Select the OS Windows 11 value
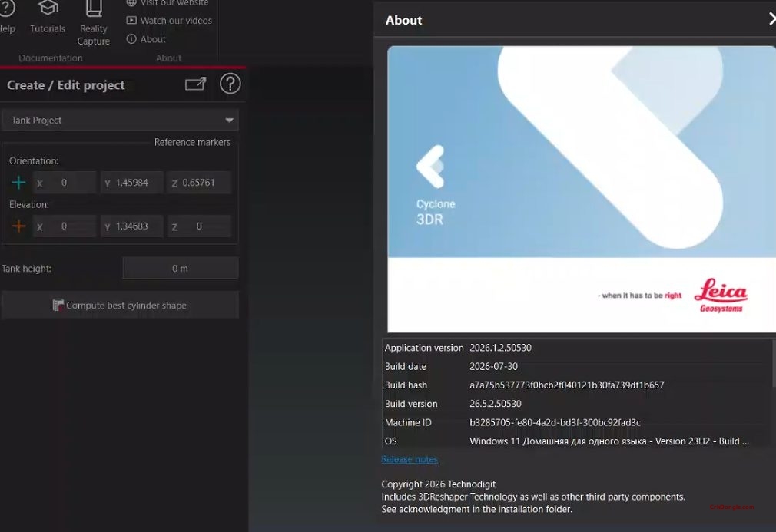 [609, 441]
